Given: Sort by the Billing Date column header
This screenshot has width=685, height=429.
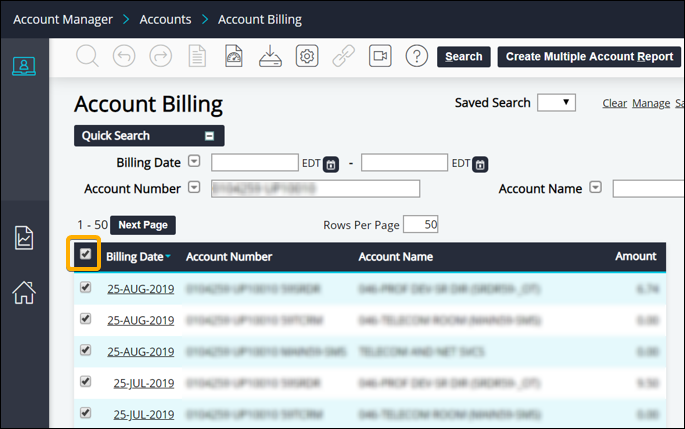Looking at the screenshot, I should (x=135, y=257).
